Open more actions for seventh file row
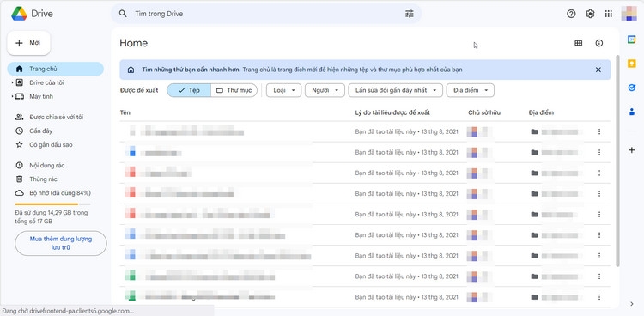644x316 pixels. (598, 256)
